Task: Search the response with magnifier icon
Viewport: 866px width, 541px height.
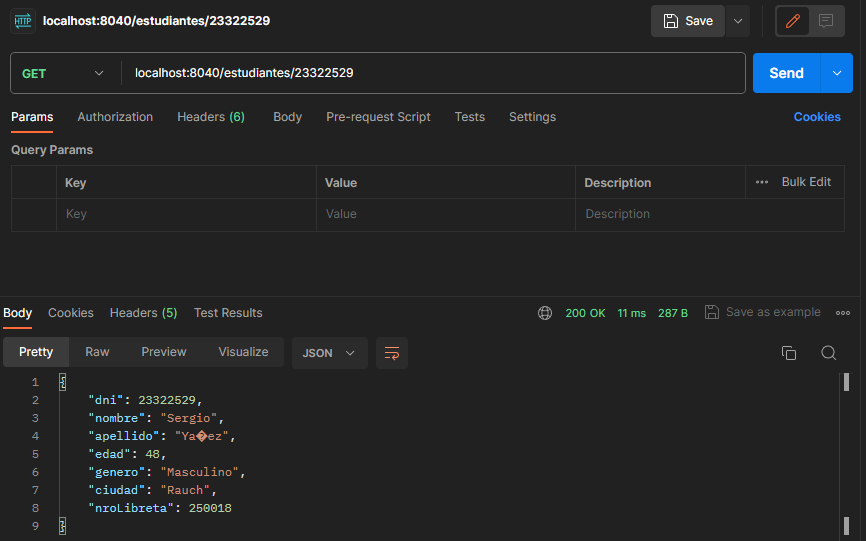Action: coord(828,353)
